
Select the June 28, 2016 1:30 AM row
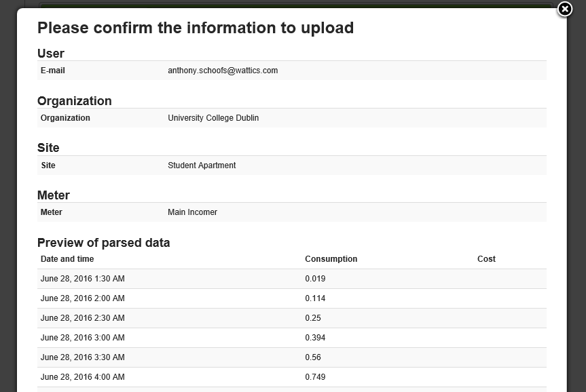pos(82,279)
